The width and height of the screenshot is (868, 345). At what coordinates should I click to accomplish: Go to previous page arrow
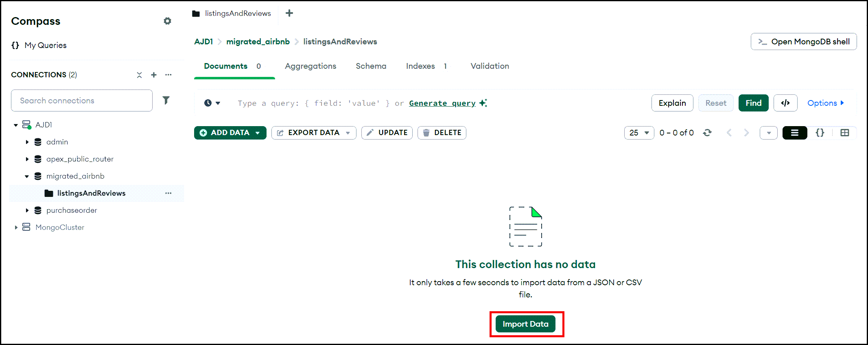[729, 133]
